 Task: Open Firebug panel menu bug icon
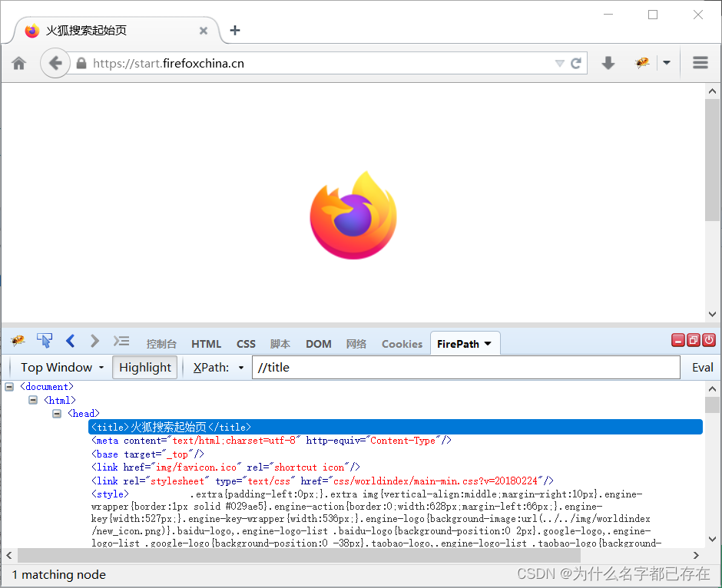coord(18,341)
